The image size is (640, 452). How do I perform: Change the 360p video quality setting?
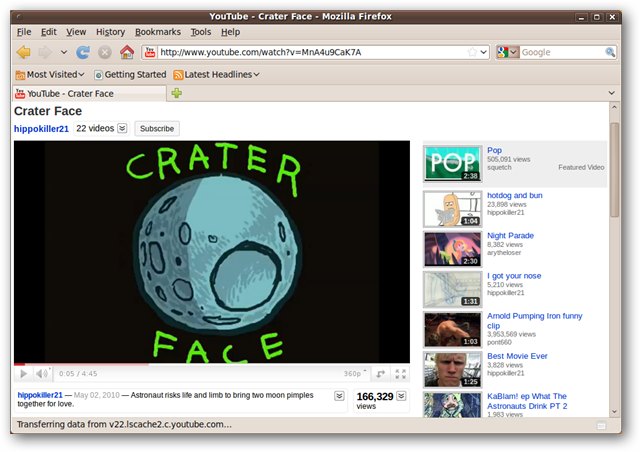coord(355,374)
